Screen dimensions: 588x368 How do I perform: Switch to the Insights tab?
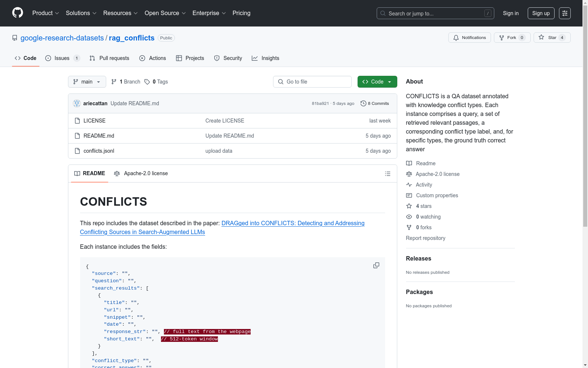(x=265, y=58)
